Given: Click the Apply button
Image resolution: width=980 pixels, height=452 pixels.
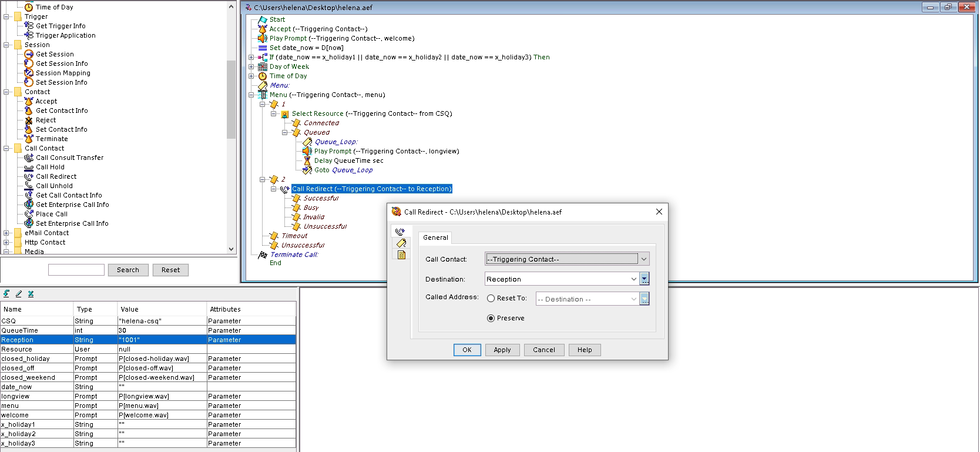Looking at the screenshot, I should pos(502,350).
